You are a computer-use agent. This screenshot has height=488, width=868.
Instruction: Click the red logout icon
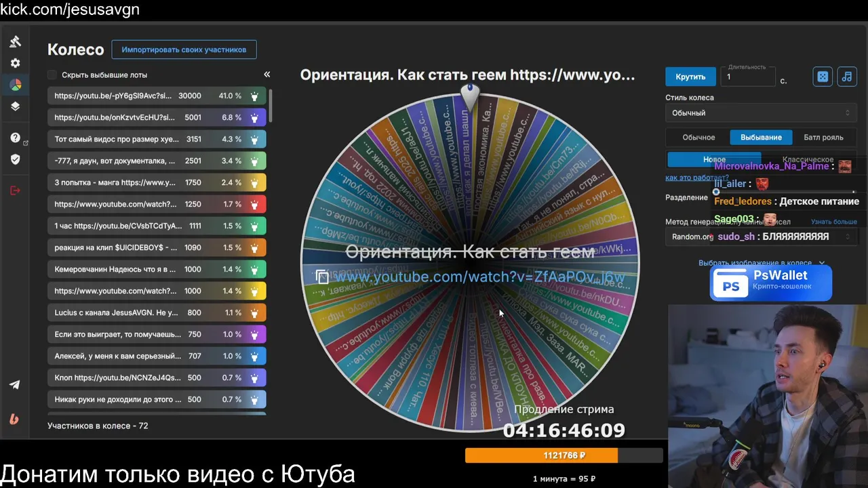coord(15,190)
